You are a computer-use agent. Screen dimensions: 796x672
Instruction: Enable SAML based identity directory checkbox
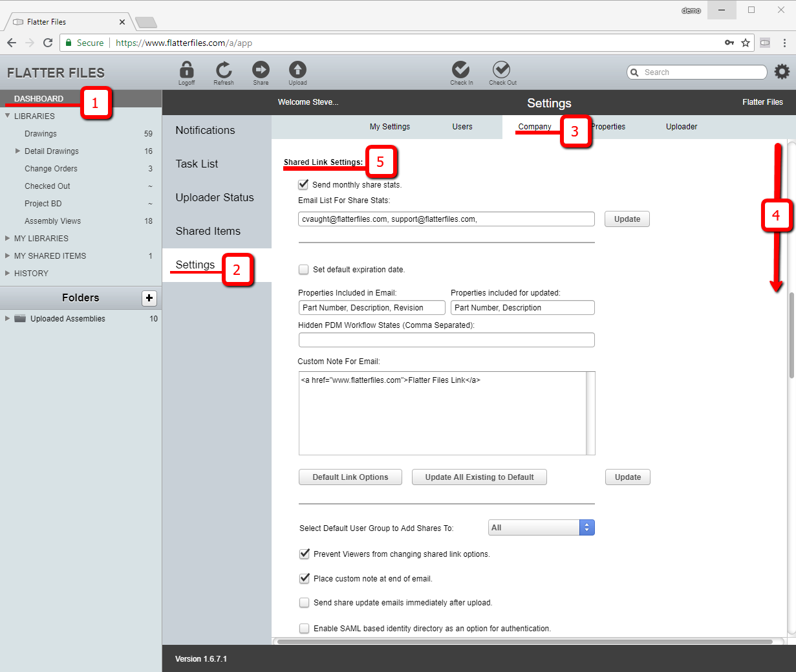pos(305,628)
